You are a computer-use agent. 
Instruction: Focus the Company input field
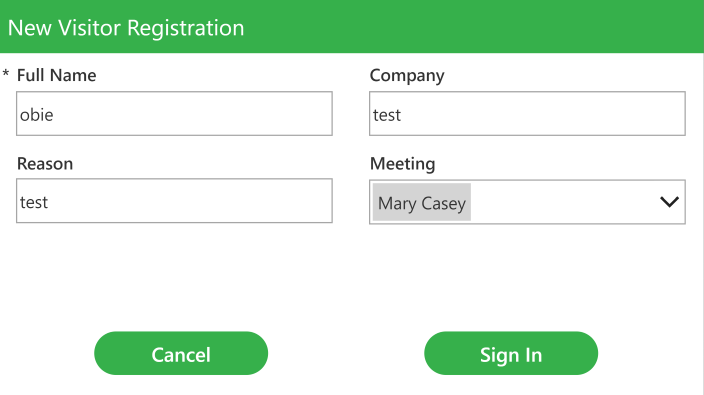(x=527, y=114)
